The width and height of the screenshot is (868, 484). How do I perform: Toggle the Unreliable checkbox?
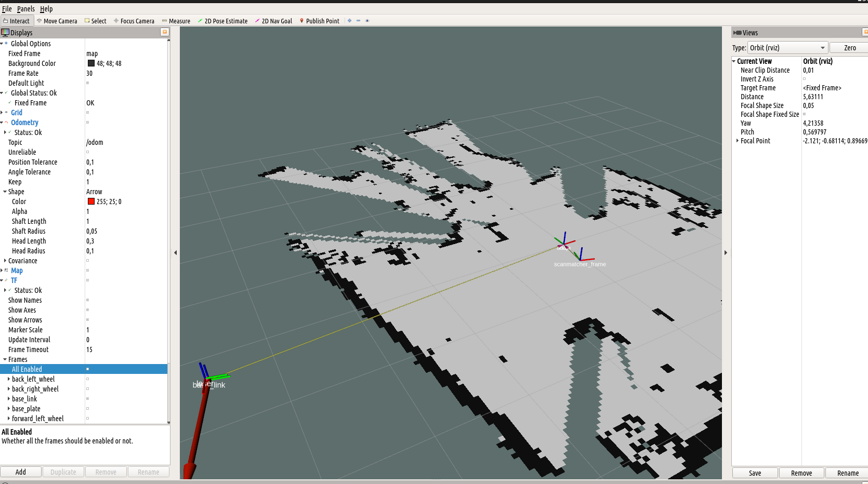point(87,152)
